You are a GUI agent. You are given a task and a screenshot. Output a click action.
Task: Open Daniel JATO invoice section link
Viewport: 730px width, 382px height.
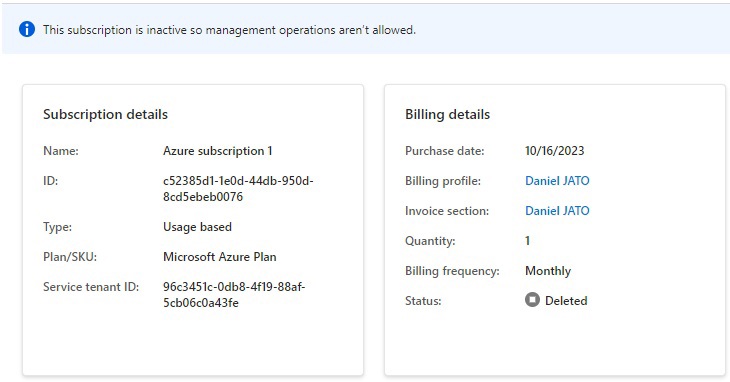pos(557,211)
